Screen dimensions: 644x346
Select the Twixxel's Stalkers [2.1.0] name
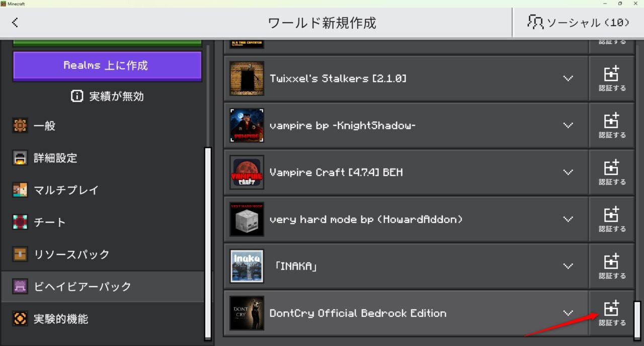(338, 78)
